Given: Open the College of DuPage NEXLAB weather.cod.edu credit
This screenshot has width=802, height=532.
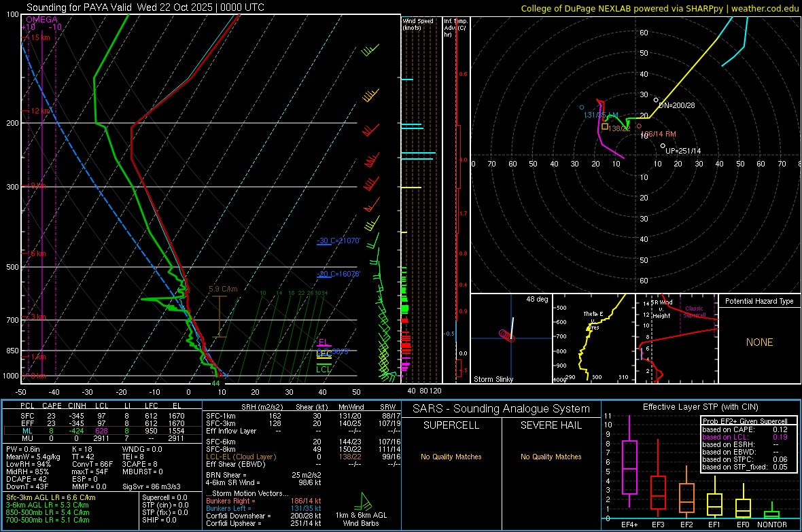Looking at the screenshot, I should coord(660,8).
